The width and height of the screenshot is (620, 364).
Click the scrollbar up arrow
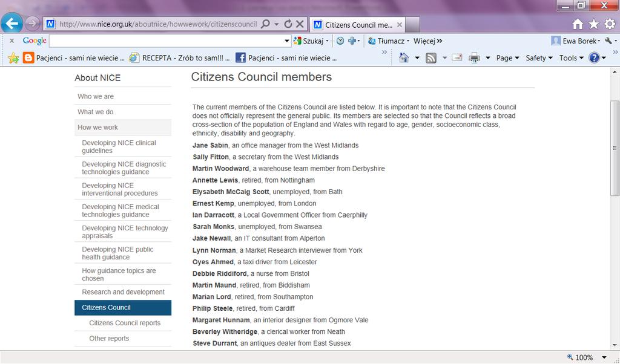pos(615,72)
